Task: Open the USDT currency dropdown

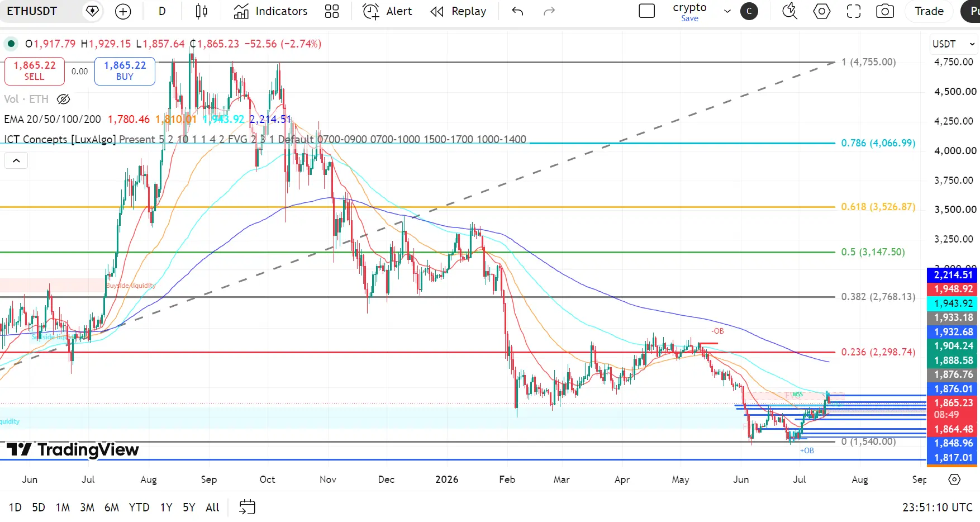Action: pyautogui.click(x=953, y=44)
